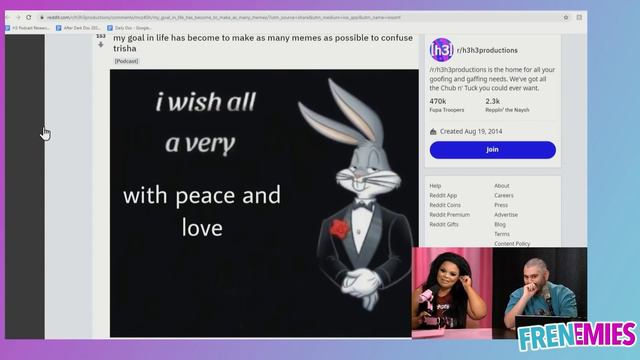Viewport: 640px width, 360px height.
Task: Open the H3 Podcast bookmark
Action: click(x=27, y=28)
